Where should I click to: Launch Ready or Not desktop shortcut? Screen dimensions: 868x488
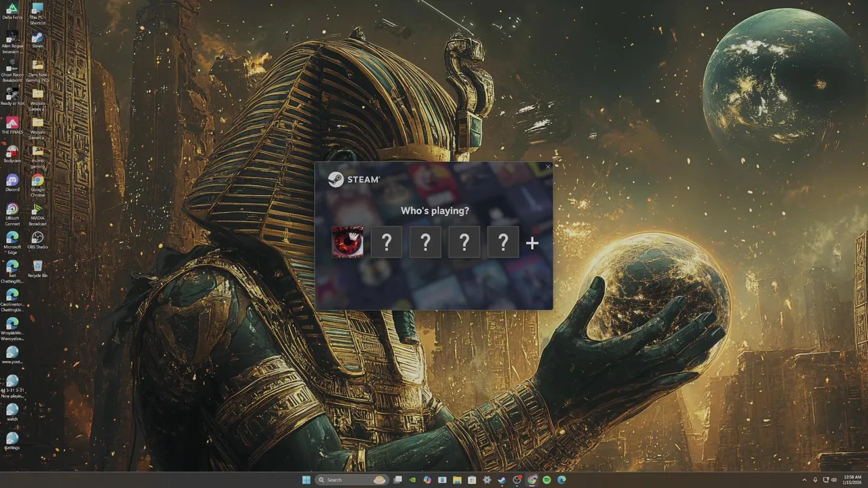[12, 97]
